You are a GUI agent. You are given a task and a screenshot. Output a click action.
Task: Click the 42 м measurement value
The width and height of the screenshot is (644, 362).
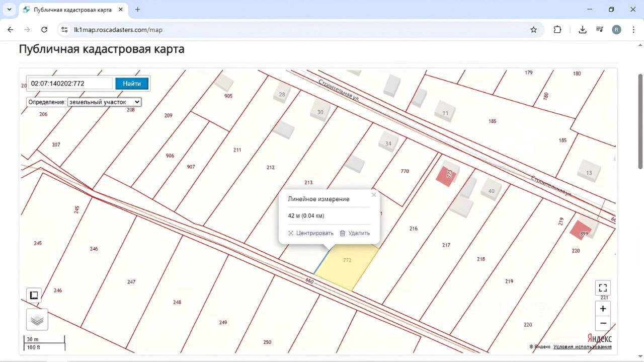coord(306,215)
